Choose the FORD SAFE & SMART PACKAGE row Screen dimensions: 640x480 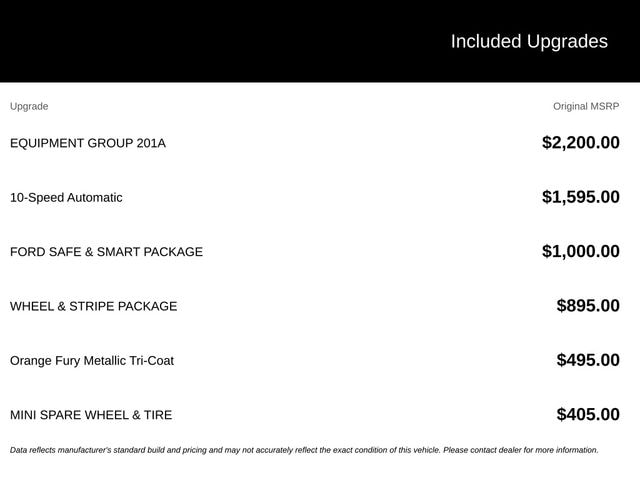tap(315, 252)
